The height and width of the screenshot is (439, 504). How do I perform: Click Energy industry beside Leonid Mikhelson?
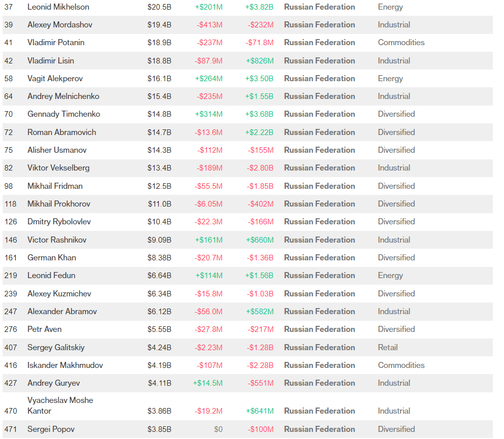(390, 7)
